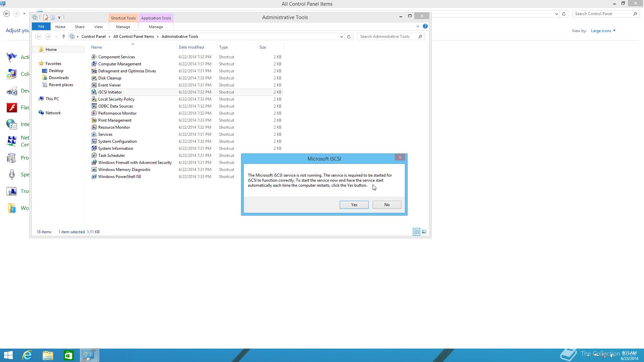Open Manage tab under Shortcut Tools
Viewport: 644px width, 362px height.
(123, 27)
